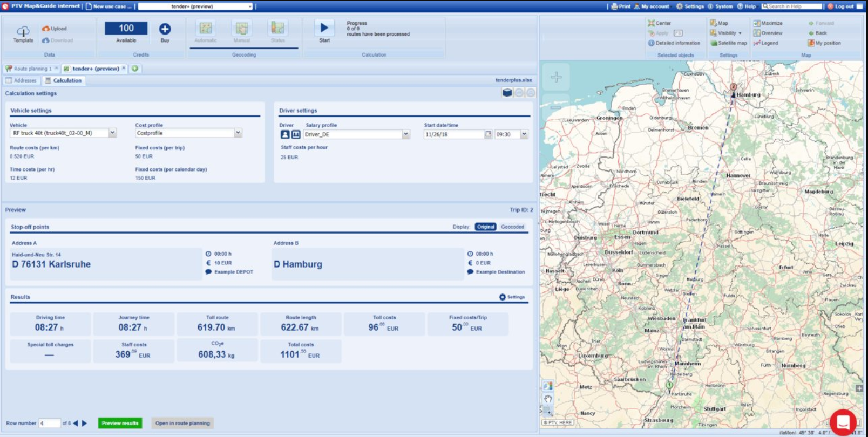Expand the Cost profile dropdown
This screenshot has height=437, width=868.
click(238, 133)
